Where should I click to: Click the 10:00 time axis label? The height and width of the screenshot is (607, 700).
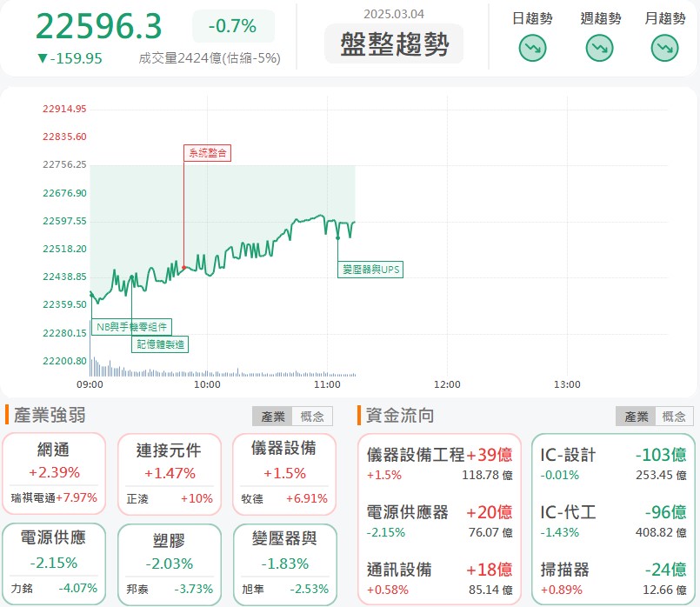point(207,384)
